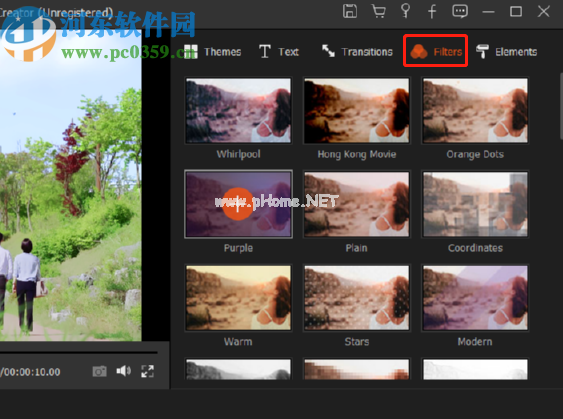The image size is (563, 419).
Task: Toggle fullscreen preview mode
Action: pyautogui.click(x=148, y=371)
